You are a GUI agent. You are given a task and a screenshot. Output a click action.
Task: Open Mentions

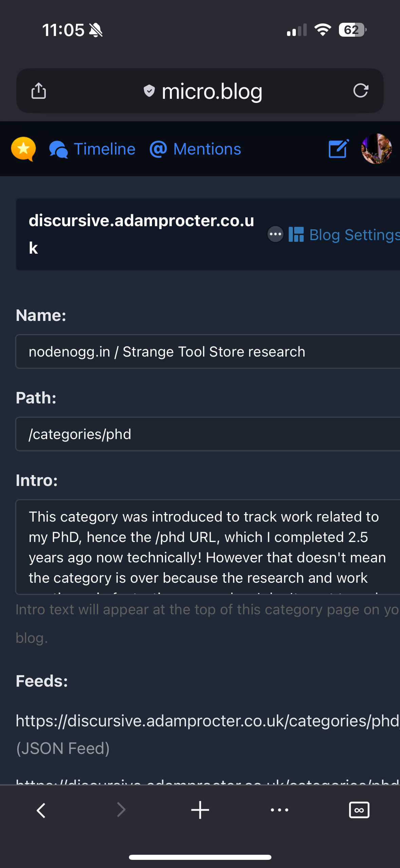[x=207, y=149]
